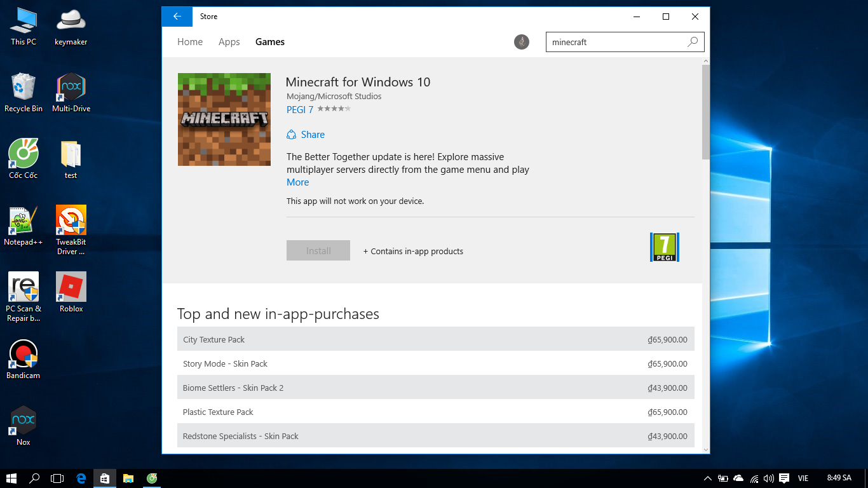Viewport: 868px width, 488px height.
Task: Select This PC desktop icon
Action: pos(24,27)
